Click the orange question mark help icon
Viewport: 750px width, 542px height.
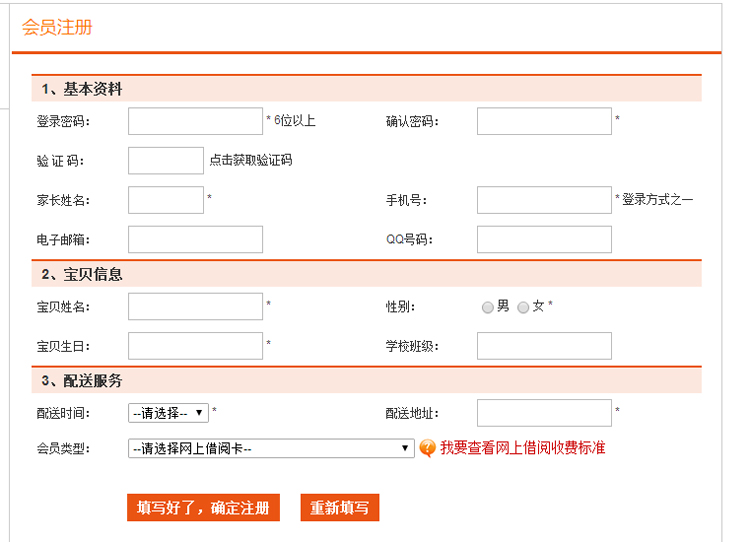tap(427, 448)
